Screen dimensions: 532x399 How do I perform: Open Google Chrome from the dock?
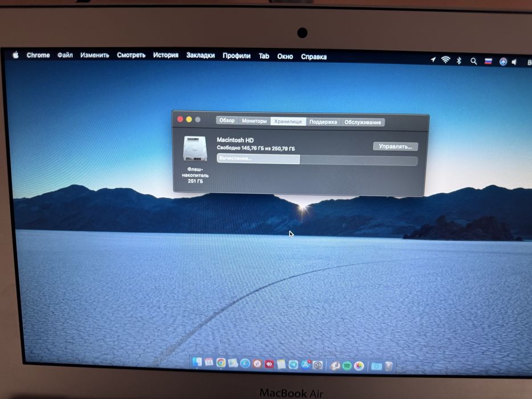pyautogui.click(x=221, y=363)
